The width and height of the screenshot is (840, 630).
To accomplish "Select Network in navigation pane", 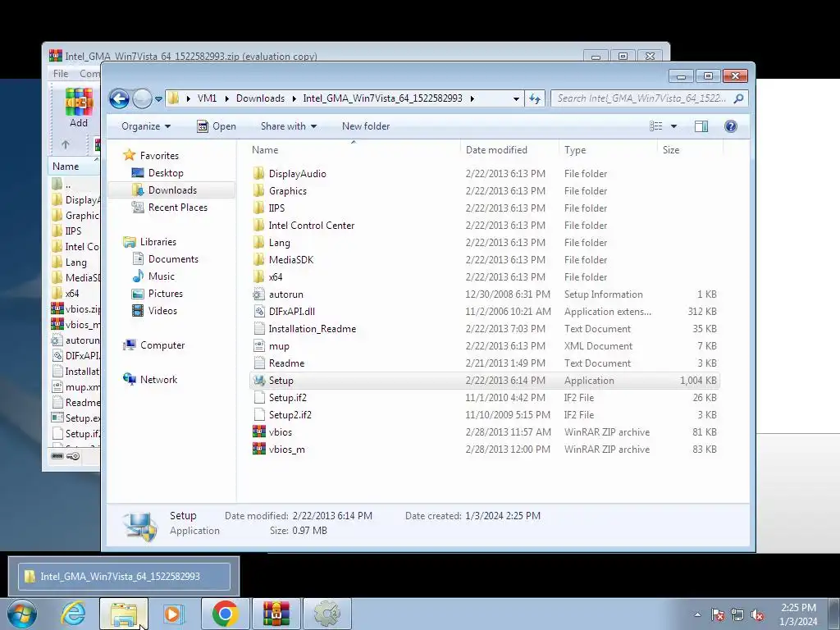I will pos(158,380).
